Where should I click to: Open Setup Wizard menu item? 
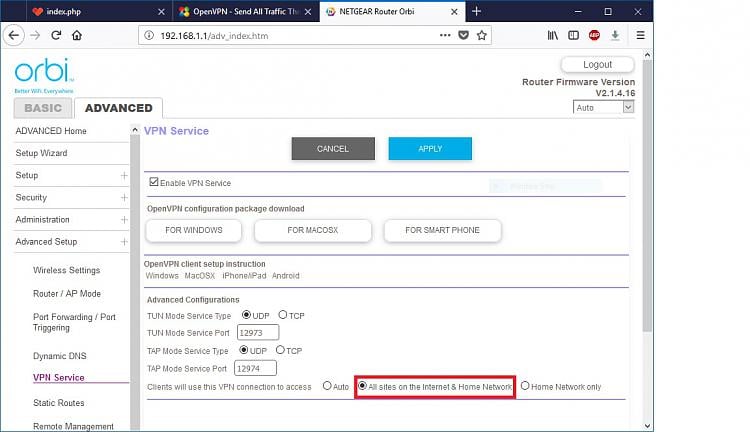coord(42,153)
